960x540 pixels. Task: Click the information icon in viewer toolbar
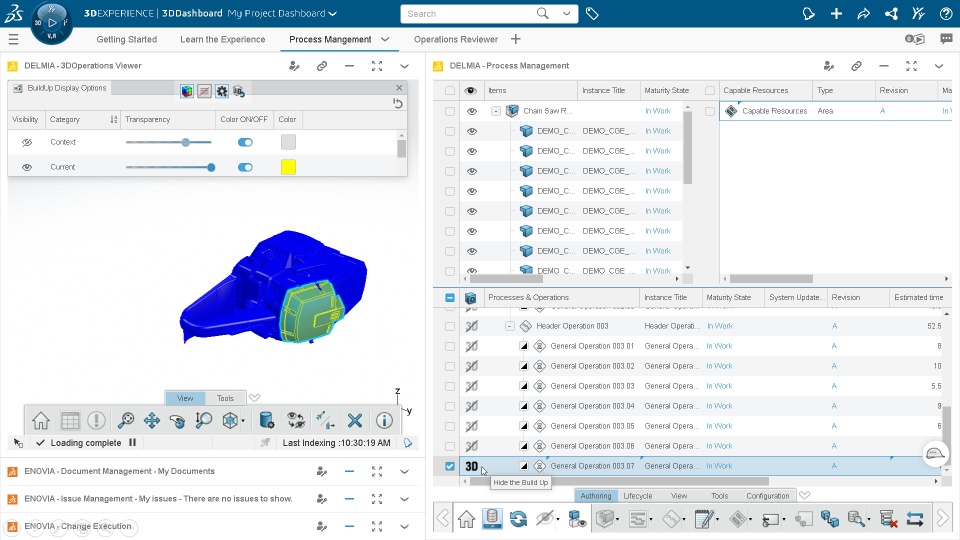click(x=384, y=421)
